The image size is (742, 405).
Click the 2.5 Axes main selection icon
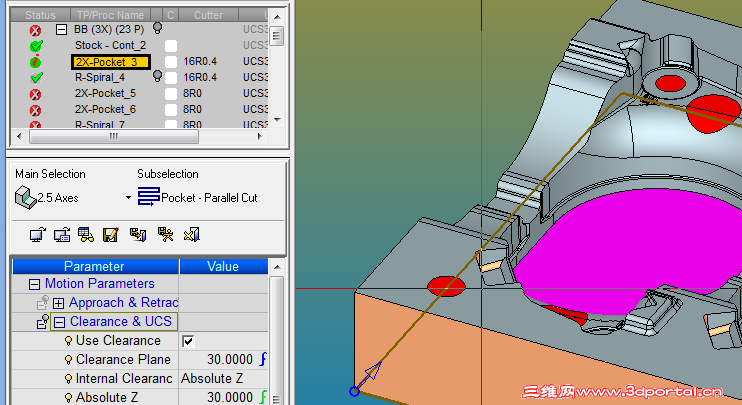pos(25,197)
